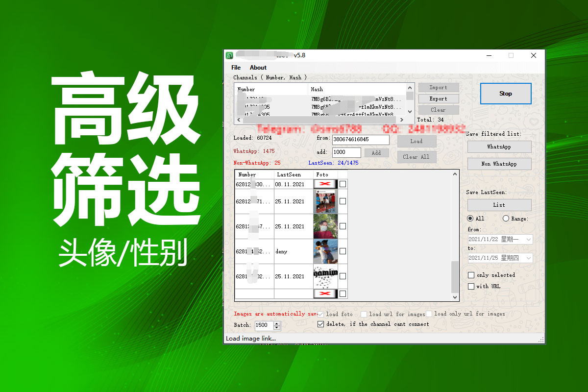Uncheck delete if the channel cant connect
This screenshot has width=588, height=392.
[321, 324]
